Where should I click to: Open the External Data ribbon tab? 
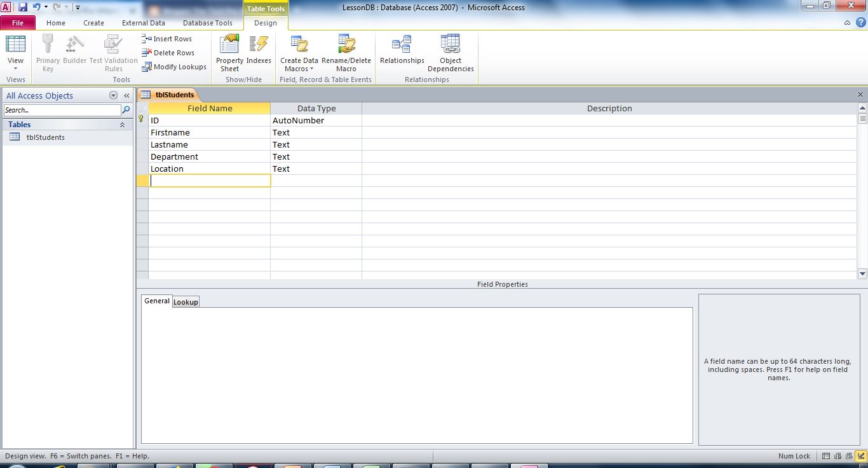(144, 23)
